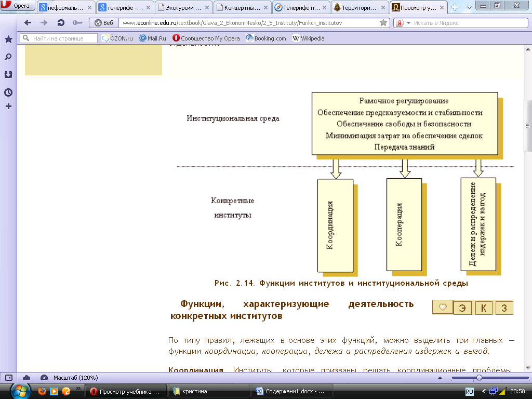This screenshot has height=399, width=532.
Task: Click the scrollbar up arrow
Action: tap(528, 49)
